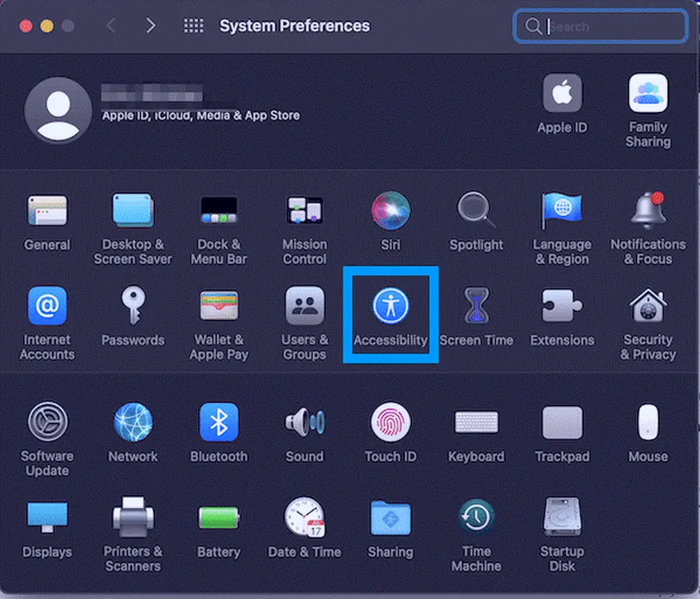This screenshot has height=599, width=700.
Task: Click the user account avatar picture
Action: pos(58,110)
